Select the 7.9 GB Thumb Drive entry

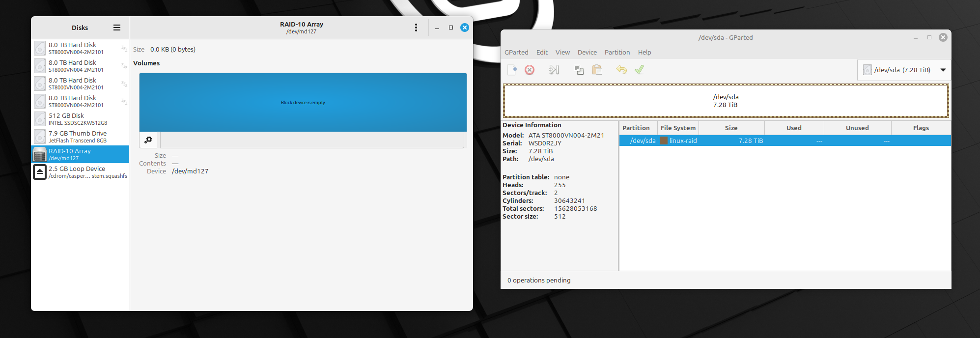(81, 137)
